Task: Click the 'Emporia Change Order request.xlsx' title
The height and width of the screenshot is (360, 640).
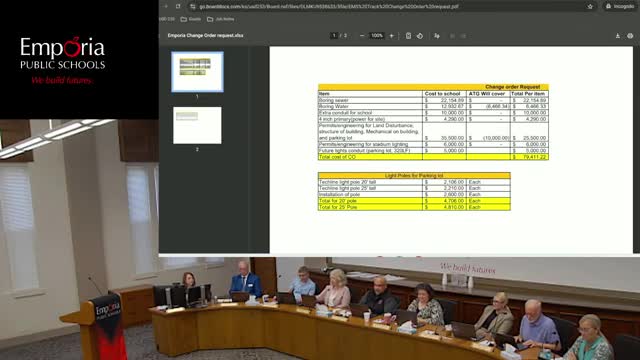Action: [205, 36]
